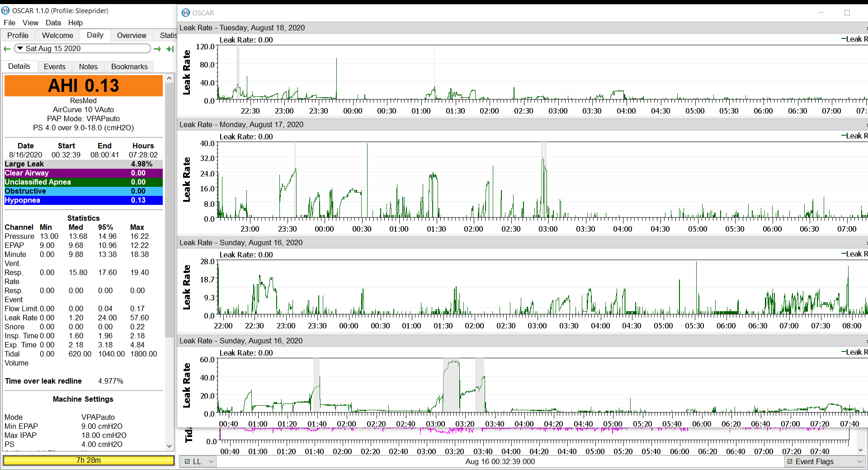Click the orange AHI 0.13 banner
The image size is (868, 470).
point(84,85)
